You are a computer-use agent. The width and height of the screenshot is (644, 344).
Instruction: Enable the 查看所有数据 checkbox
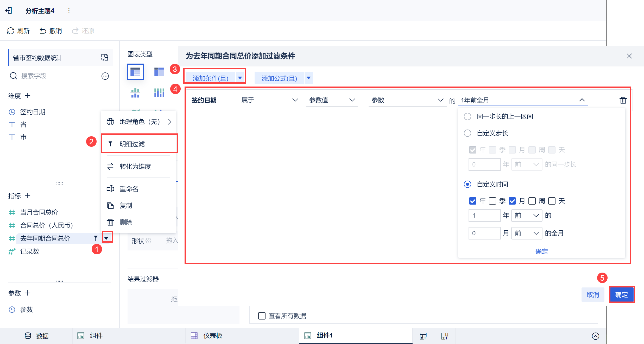click(x=262, y=316)
